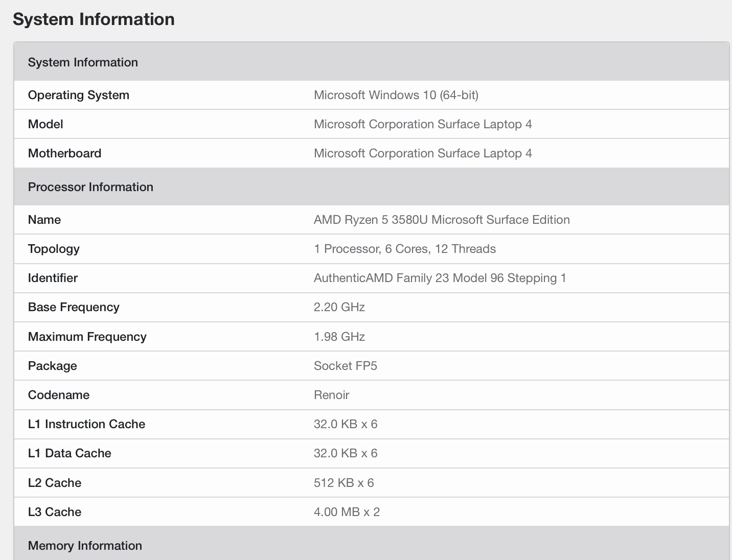
Task: Click the 'L1 Data Cache' row label
Action: 70,453
